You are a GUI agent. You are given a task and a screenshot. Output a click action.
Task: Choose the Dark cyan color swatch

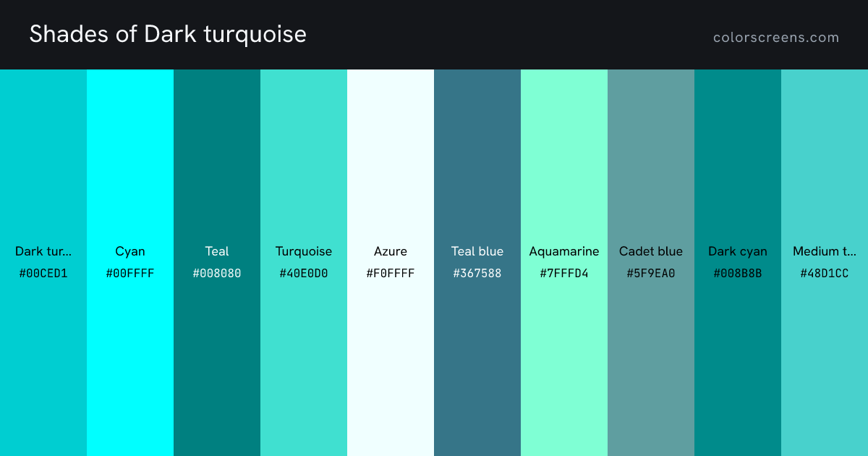point(738,263)
